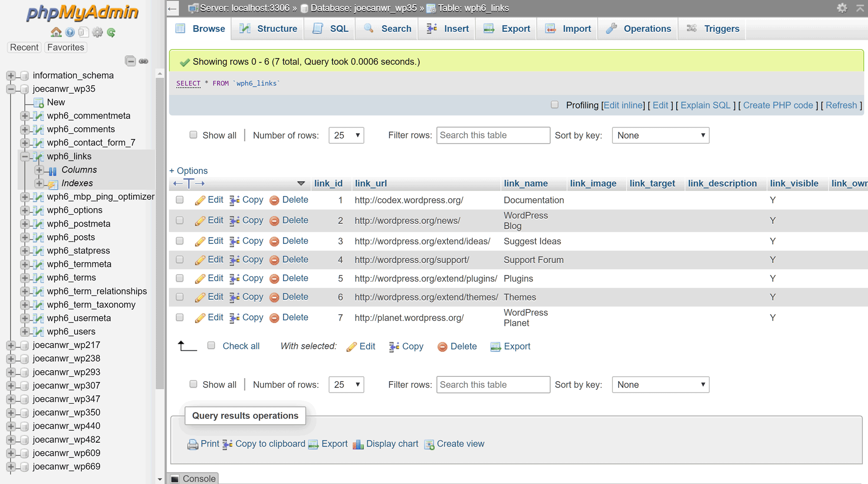The height and width of the screenshot is (484, 868).
Task: Click the Recent button
Action: (x=24, y=47)
